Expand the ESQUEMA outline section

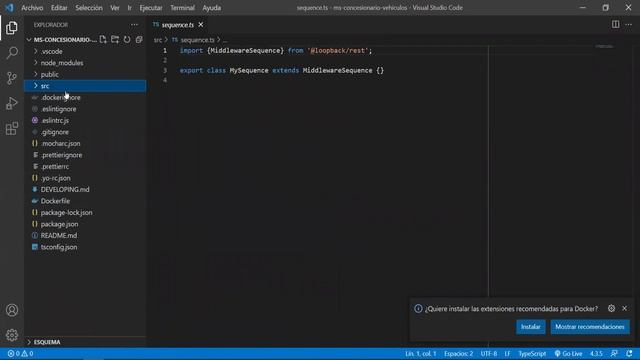pos(85,342)
